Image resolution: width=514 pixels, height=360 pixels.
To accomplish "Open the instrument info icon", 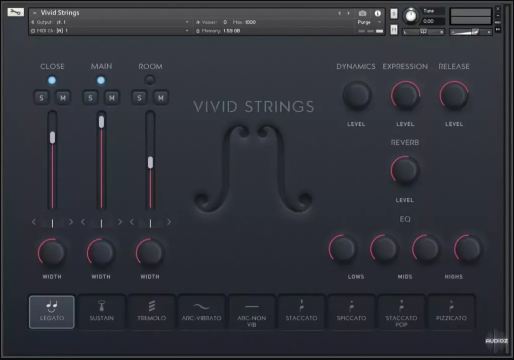I will tap(378, 13).
